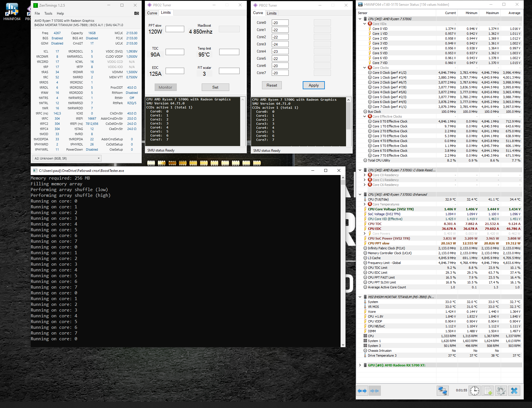Click the right PBO2 Tuner log scrollbar thumb
Image resolution: width=532 pixels, height=408 pixels.
(x=349, y=116)
